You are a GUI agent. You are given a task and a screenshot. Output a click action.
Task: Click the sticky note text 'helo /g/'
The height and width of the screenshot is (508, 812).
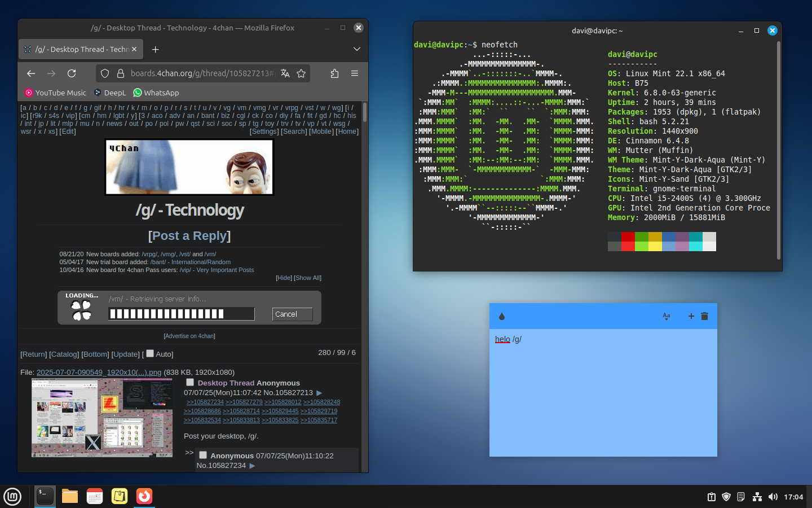[x=508, y=339]
